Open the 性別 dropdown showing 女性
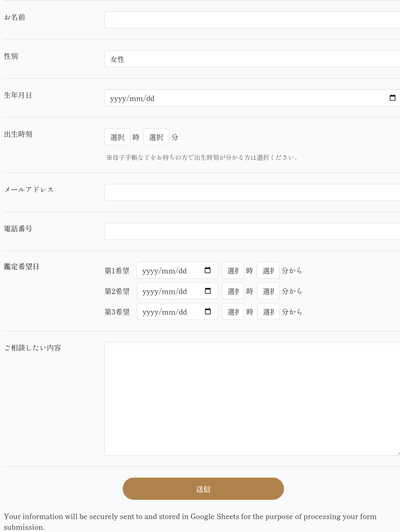Viewport: 400px width, 532px height. click(252, 59)
